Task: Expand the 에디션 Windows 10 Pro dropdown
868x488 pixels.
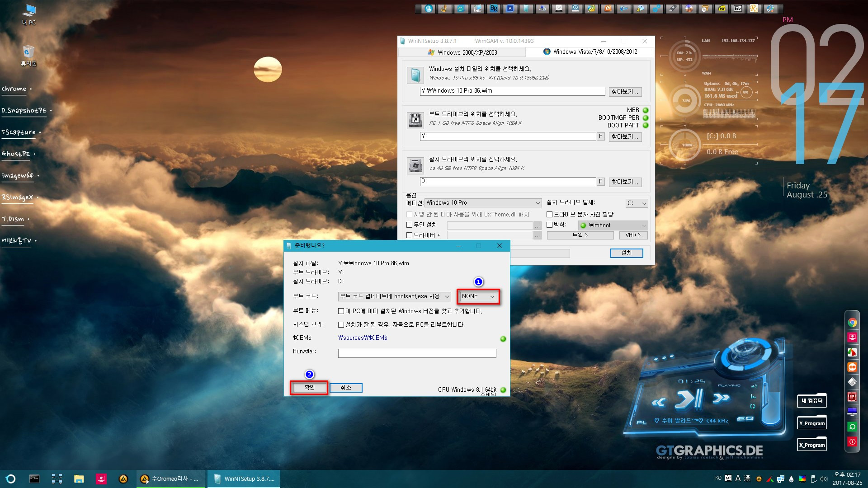Action: coord(483,203)
